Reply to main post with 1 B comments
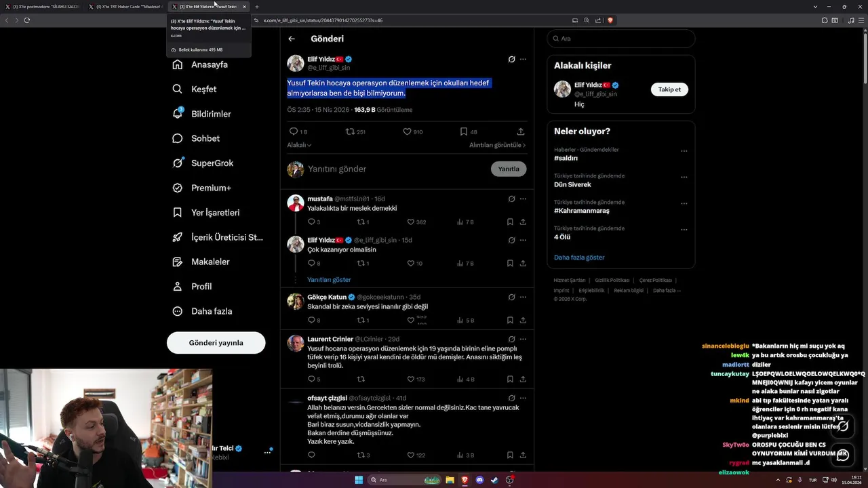868x488 pixels. [298, 131]
